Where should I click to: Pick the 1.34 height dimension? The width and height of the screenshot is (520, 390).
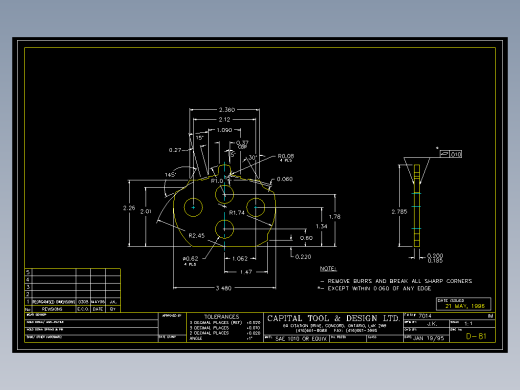tap(321, 226)
